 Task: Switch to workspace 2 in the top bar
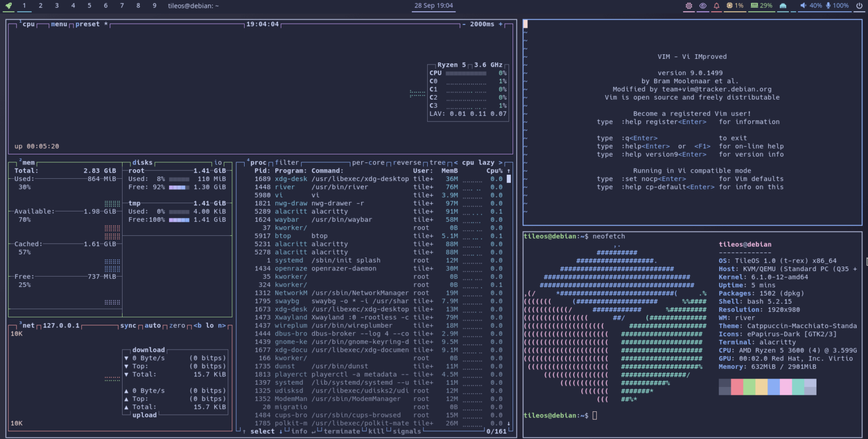click(40, 6)
